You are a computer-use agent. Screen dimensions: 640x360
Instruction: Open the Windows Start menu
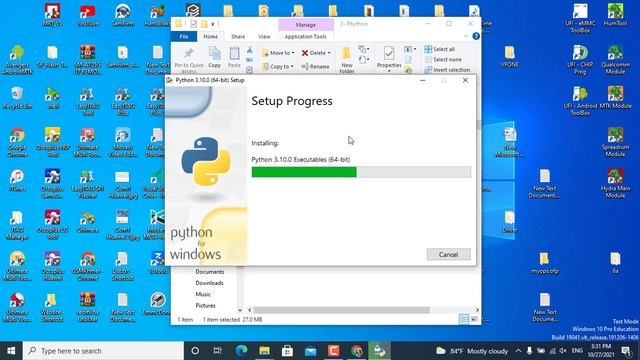coord(11,351)
